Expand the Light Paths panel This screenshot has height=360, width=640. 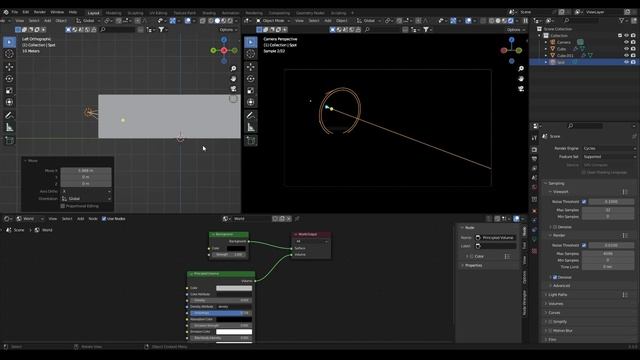558,295
